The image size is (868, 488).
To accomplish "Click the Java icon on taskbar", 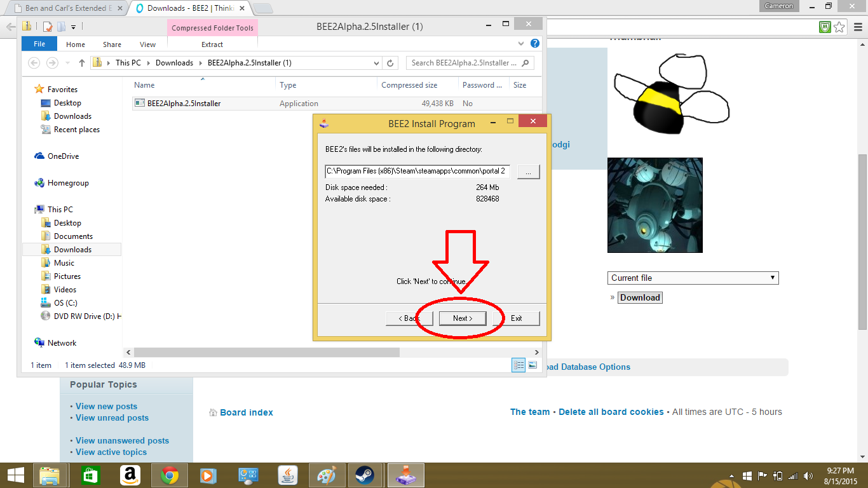I will coord(287,475).
